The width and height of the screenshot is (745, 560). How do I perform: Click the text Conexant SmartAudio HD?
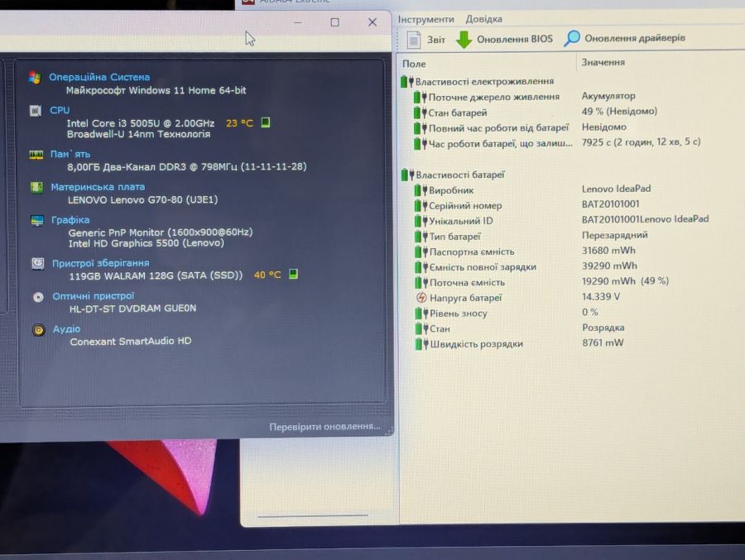tap(131, 341)
